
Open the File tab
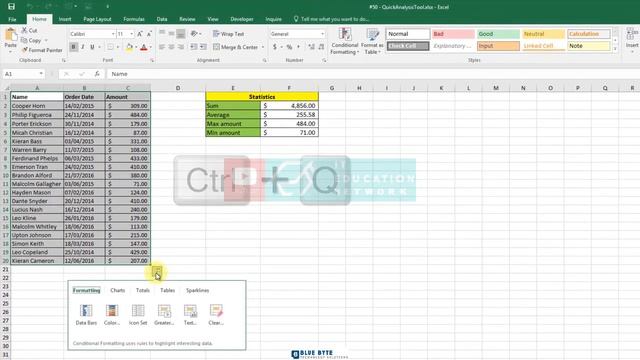click(x=12, y=19)
